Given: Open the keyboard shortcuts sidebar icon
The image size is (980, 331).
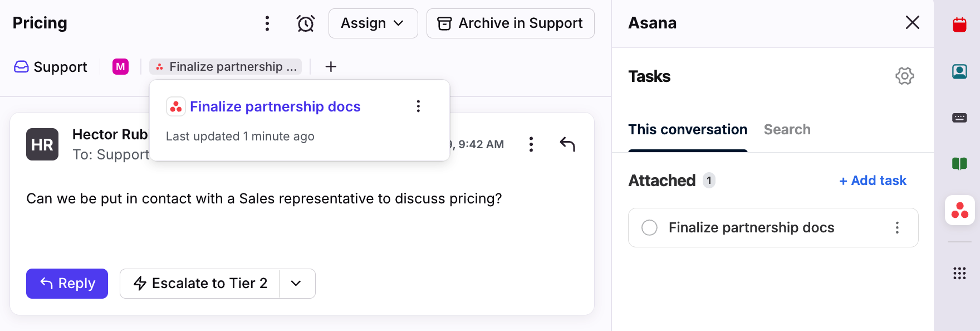Looking at the screenshot, I should 959,118.
